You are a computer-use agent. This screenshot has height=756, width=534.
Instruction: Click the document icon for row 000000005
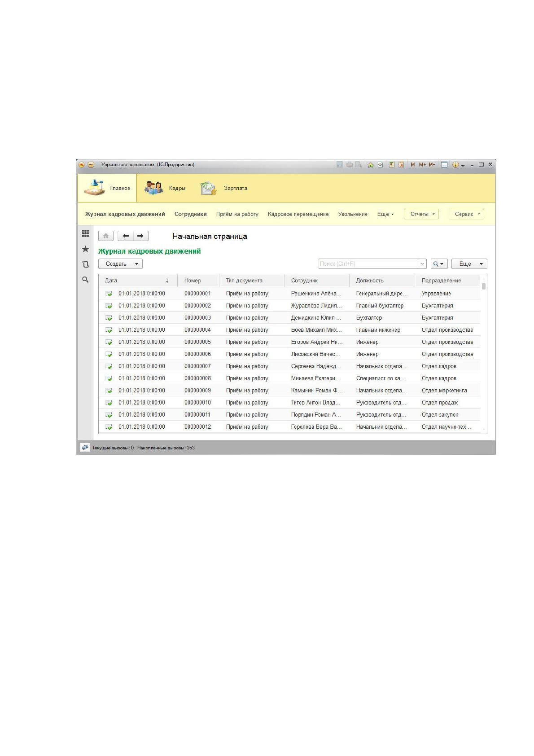[x=109, y=342]
